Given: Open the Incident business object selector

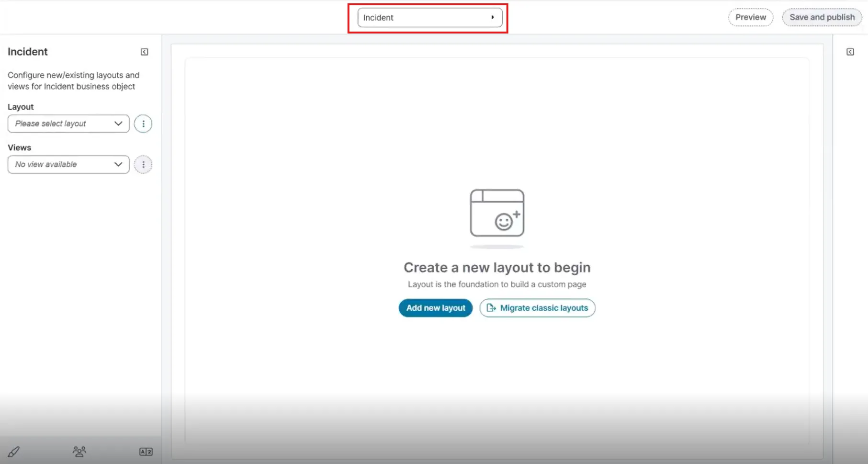Looking at the screenshot, I should pos(429,18).
